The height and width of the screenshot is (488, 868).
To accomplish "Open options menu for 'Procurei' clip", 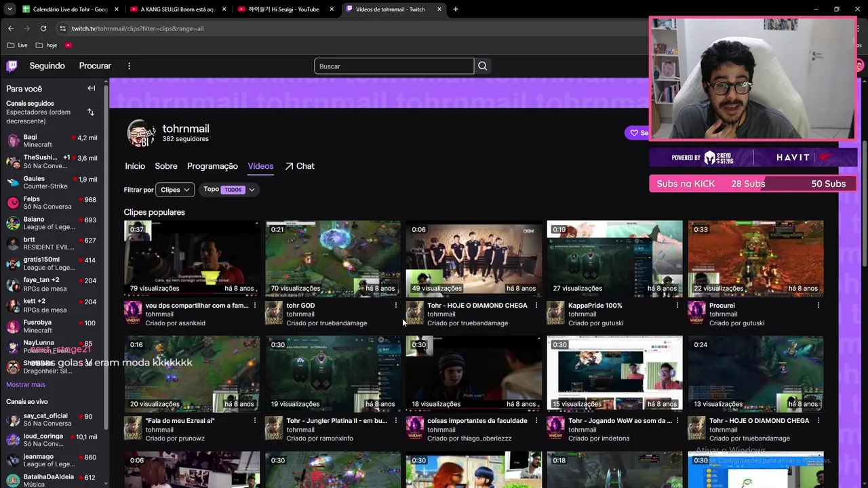I will [818, 306].
